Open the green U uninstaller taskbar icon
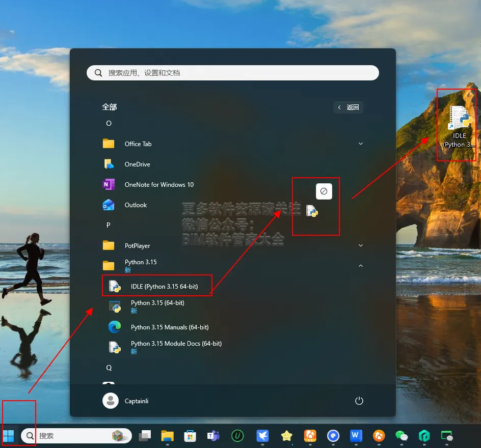This screenshot has height=448, width=481. click(x=237, y=436)
